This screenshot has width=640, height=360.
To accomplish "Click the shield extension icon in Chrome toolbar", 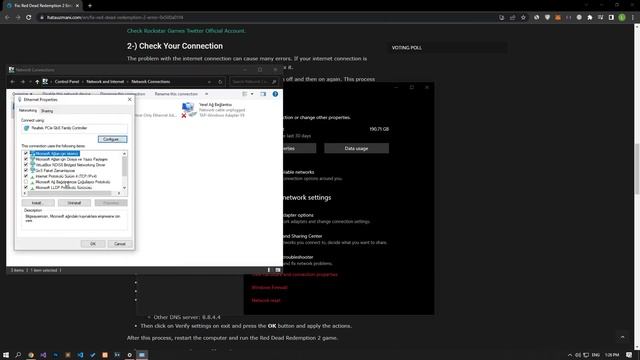I will (x=547, y=18).
